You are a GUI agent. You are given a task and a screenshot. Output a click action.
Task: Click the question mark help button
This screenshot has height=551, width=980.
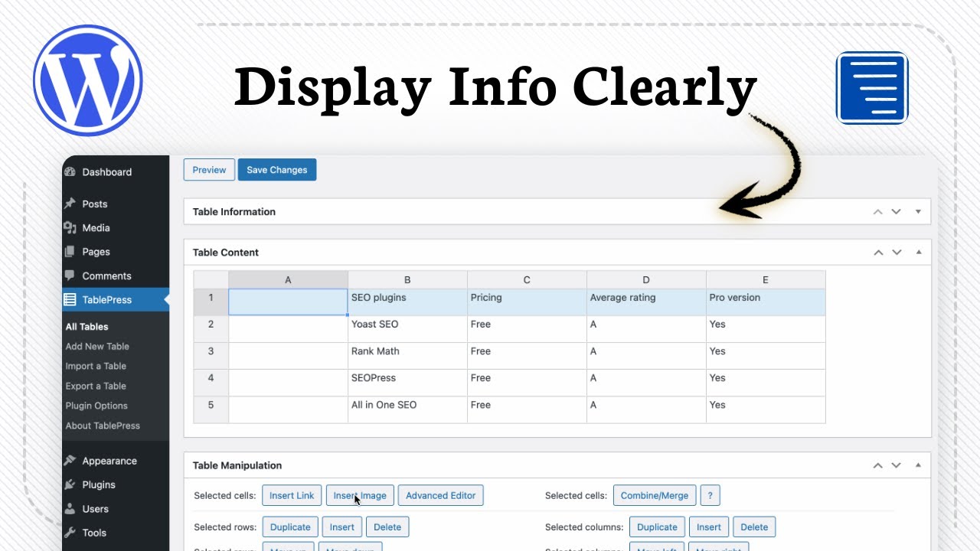point(710,496)
